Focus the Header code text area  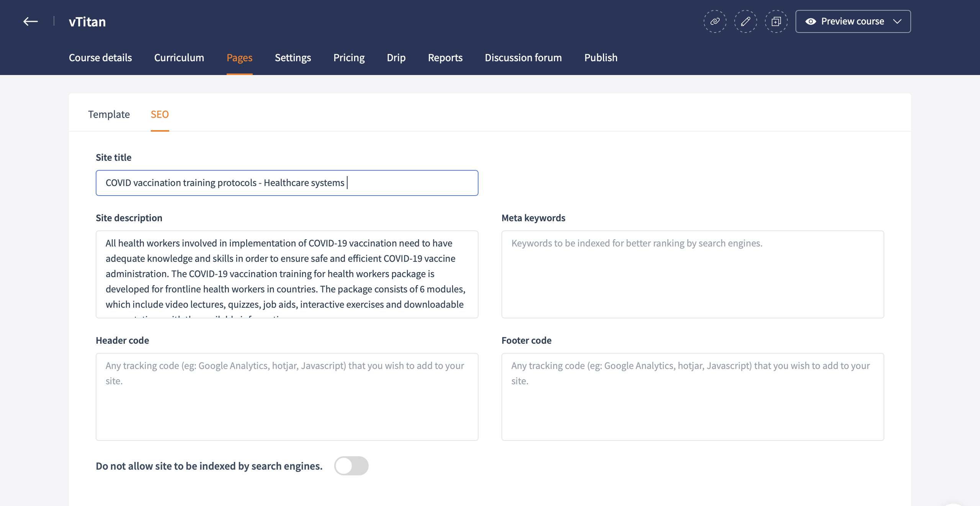pyautogui.click(x=287, y=397)
